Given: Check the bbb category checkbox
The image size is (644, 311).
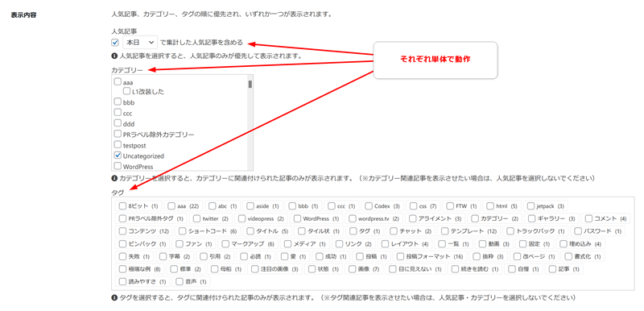Looking at the screenshot, I should 118,102.
